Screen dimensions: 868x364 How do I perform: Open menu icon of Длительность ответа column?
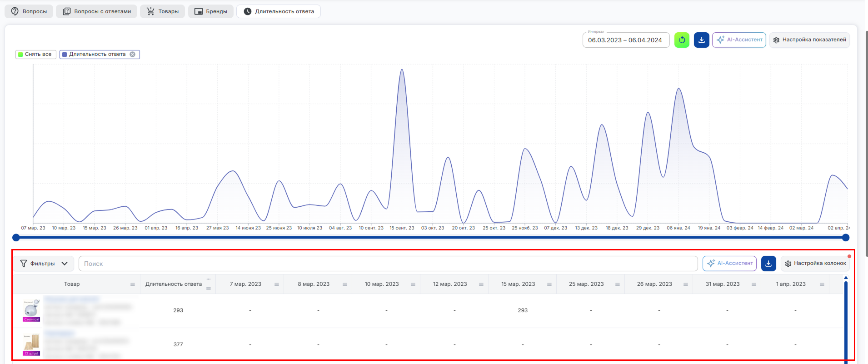point(209,289)
